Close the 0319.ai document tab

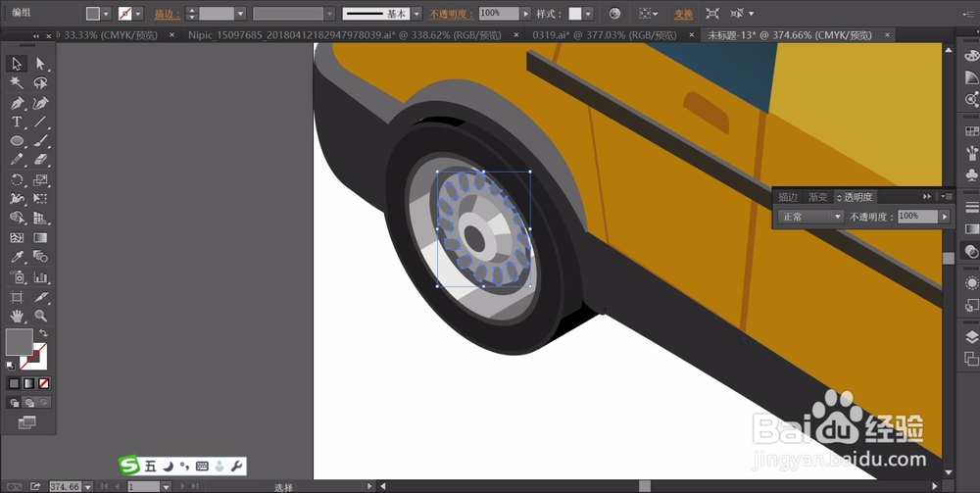(693, 35)
